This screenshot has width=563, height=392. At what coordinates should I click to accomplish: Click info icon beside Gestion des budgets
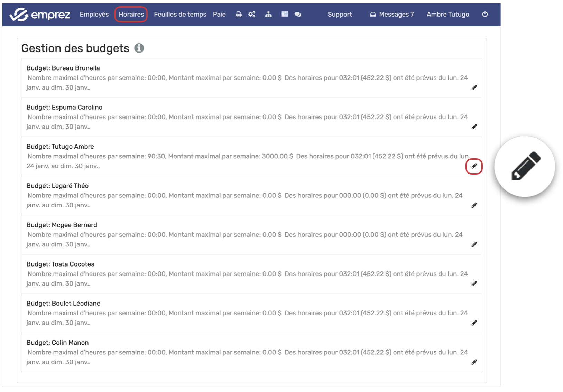[139, 48]
